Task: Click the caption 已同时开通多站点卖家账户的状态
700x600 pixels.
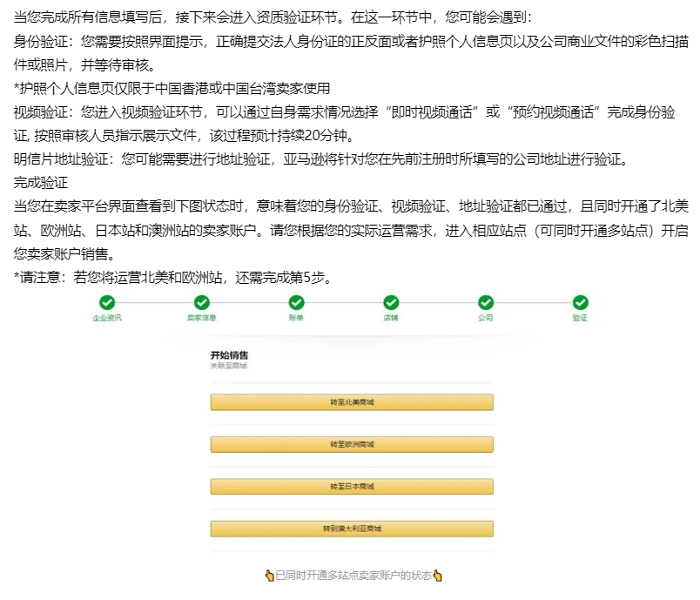Action: 353,576
